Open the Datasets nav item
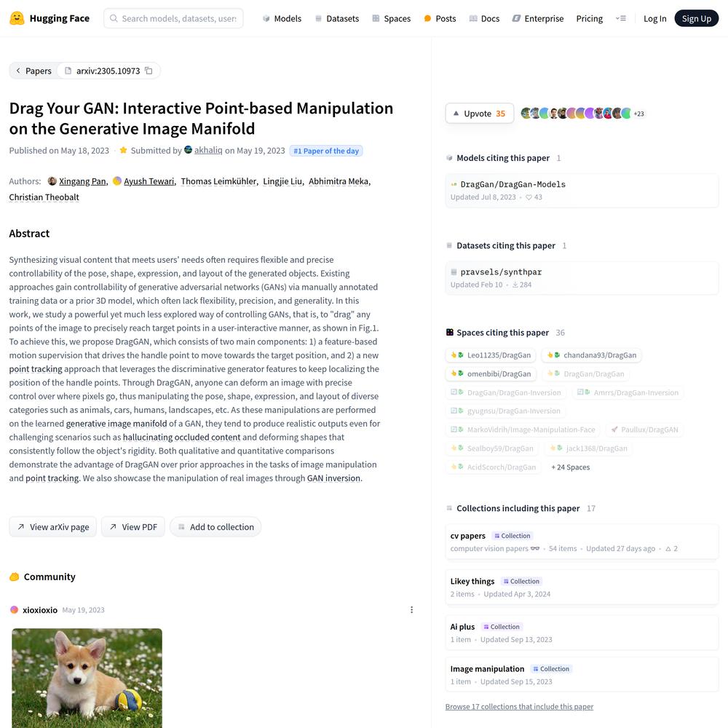The height and width of the screenshot is (728, 728). [x=337, y=19]
